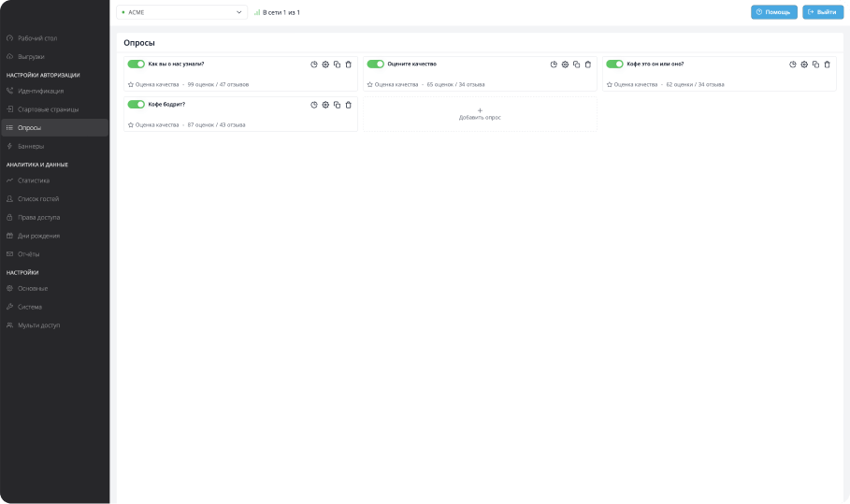Viewport: 850px width, 504px height.
Task: Add a new survey via Добавить опрос
Action: click(480, 114)
